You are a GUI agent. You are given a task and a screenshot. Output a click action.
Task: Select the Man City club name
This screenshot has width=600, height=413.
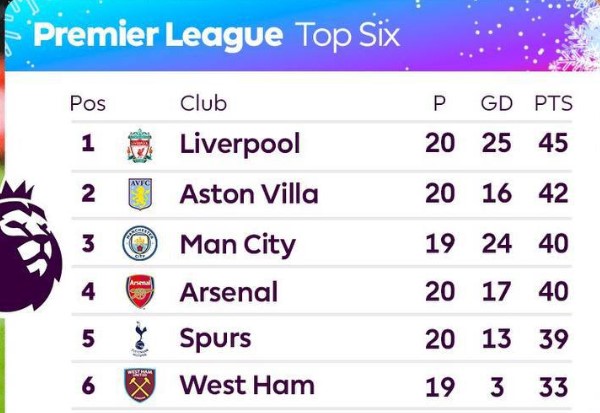(237, 244)
